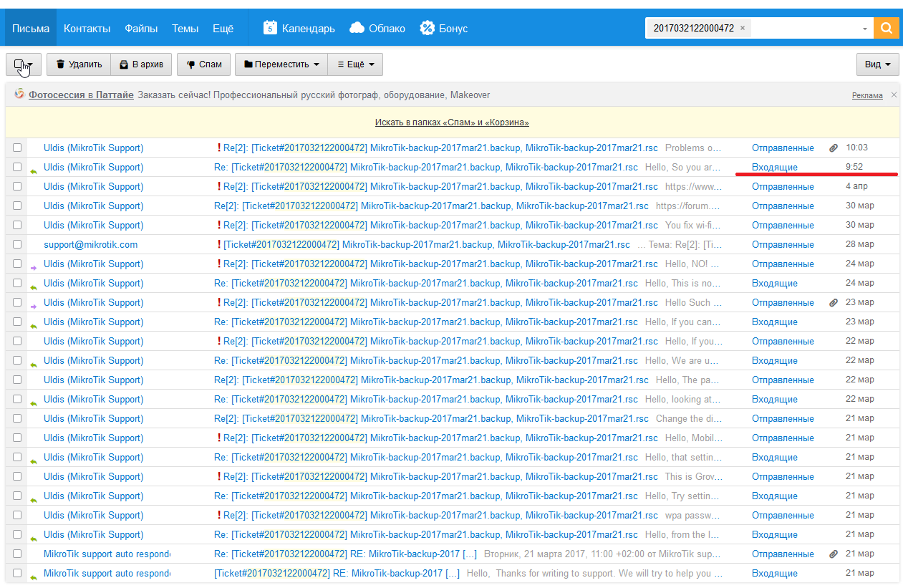Viewport: 903px width, 588px height.
Task: Click the Отправленные folder link on the 10:03 row
Action: (x=783, y=148)
